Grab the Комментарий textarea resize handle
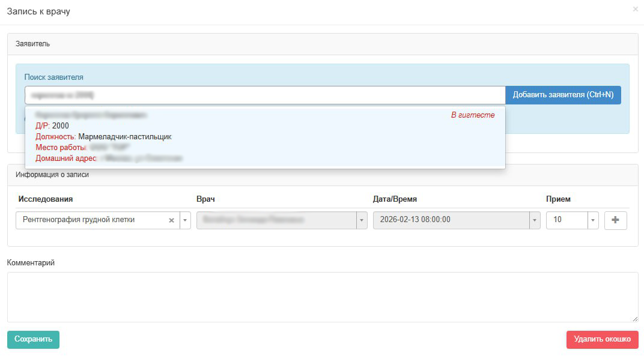Screen dimensions: 644x362 (x=635, y=319)
